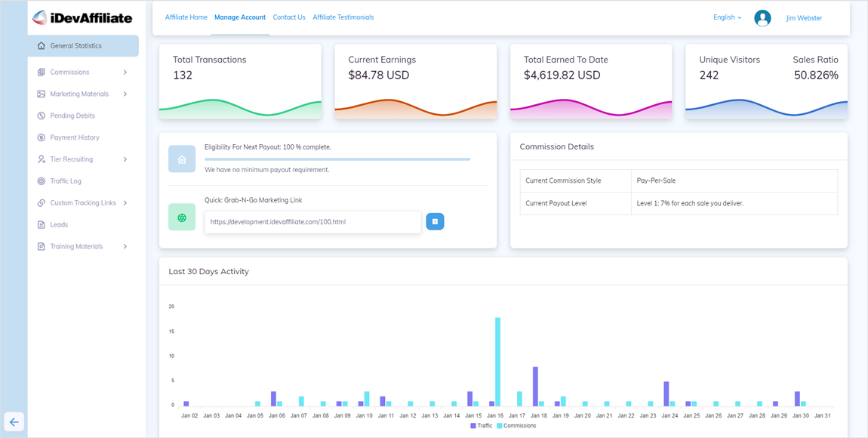Select the Manage Account tab
The width and height of the screenshot is (868, 438).
[x=240, y=17]
